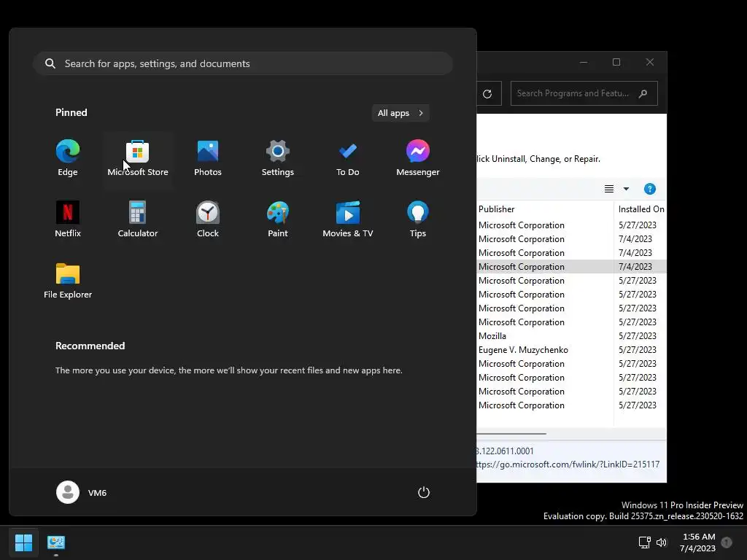Click the power button in Start menu

[x=424, y=492]
